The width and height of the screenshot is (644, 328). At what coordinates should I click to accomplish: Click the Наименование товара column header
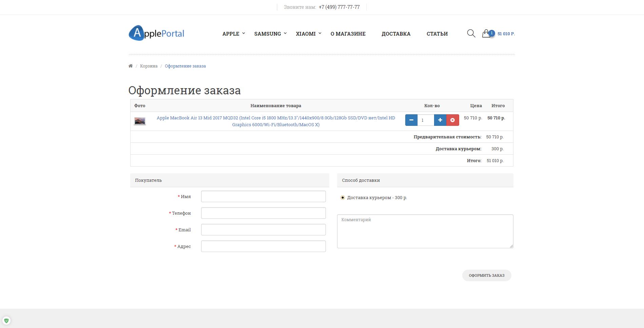pyautogui.click(x=276, y=105)
